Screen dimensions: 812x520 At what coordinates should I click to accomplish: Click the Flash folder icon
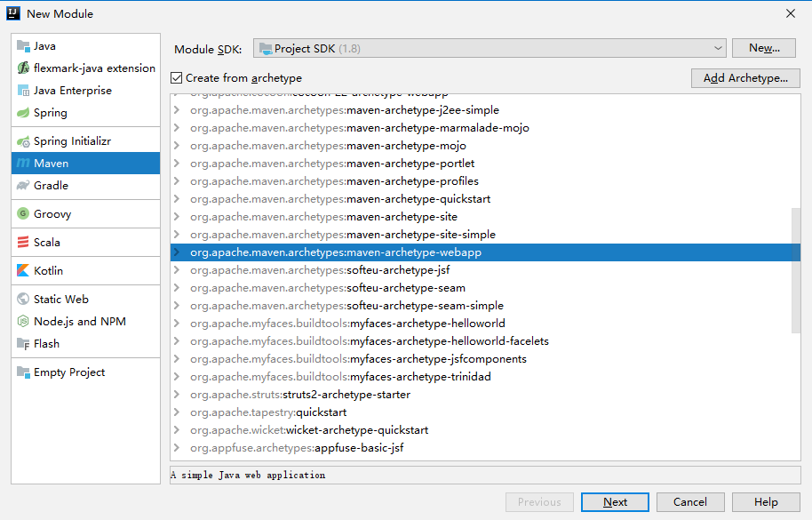(x=23, y=343)
